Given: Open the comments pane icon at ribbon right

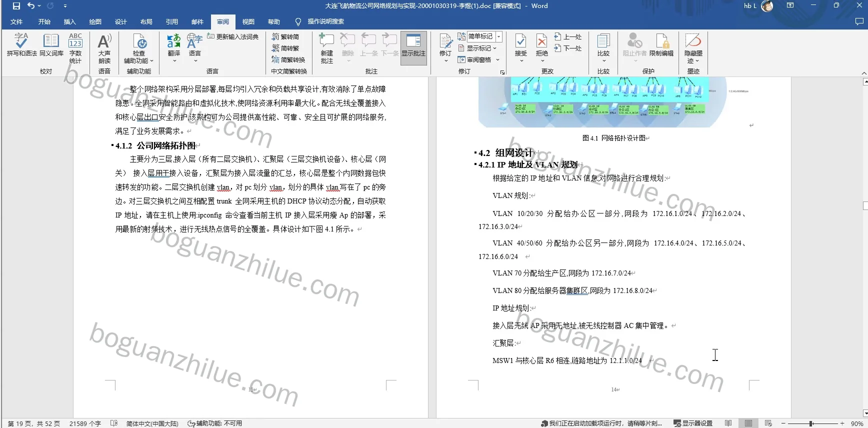Looking at the screenshot, I should tap(859, 21).
